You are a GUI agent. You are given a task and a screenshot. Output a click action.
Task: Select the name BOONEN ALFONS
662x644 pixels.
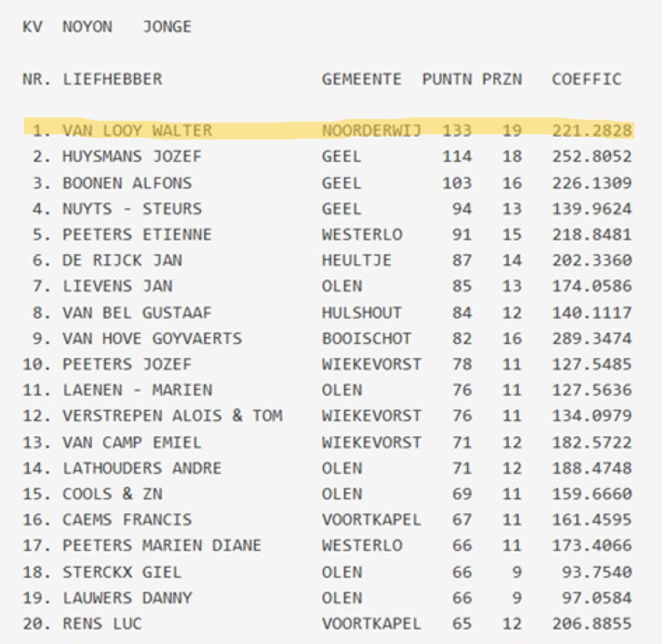[127, 183]
